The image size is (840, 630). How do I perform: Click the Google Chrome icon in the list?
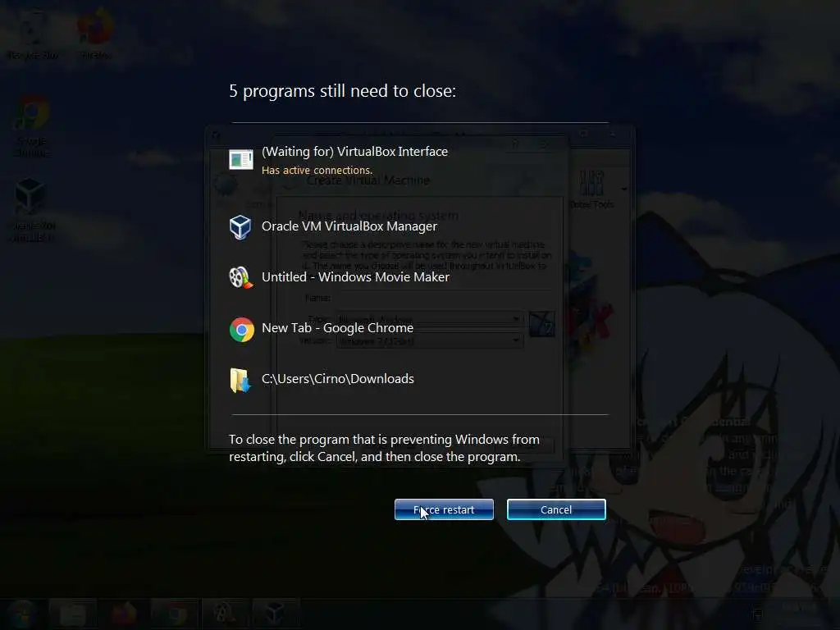coord(242,329)
